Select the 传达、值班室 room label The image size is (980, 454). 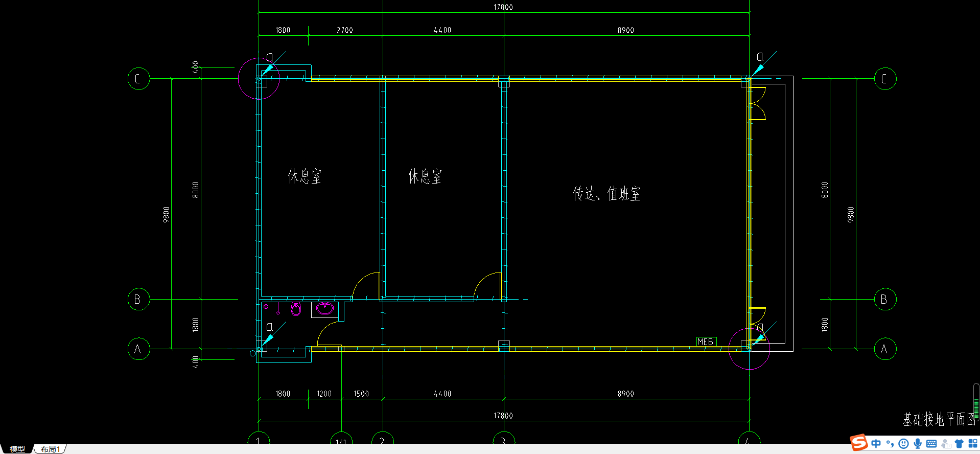[x=606, y=193]
